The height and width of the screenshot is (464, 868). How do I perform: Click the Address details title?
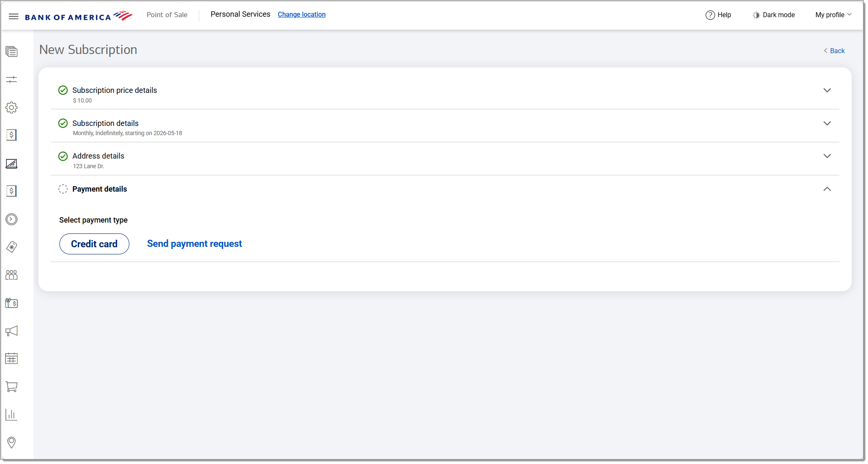click(98, 156)
